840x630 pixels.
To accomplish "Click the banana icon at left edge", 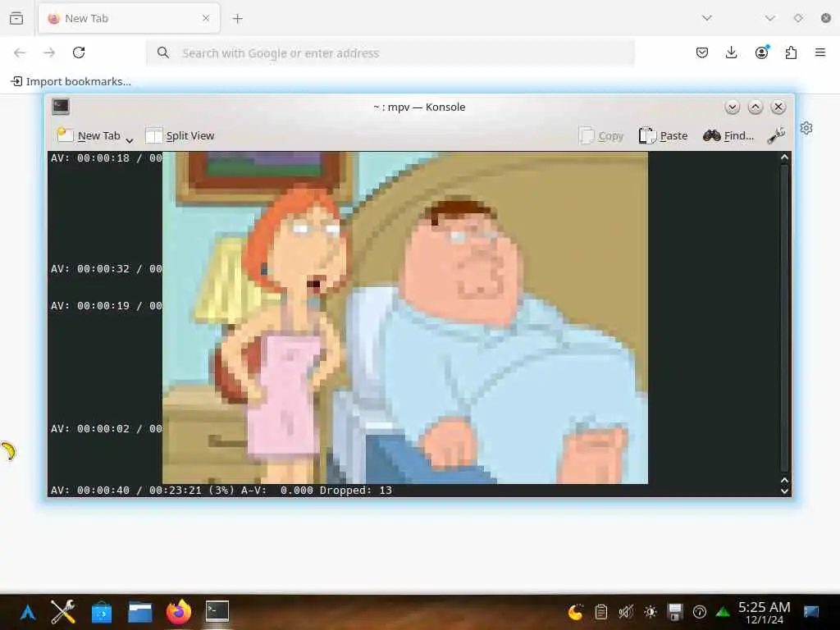I will [x=8, y=451].
